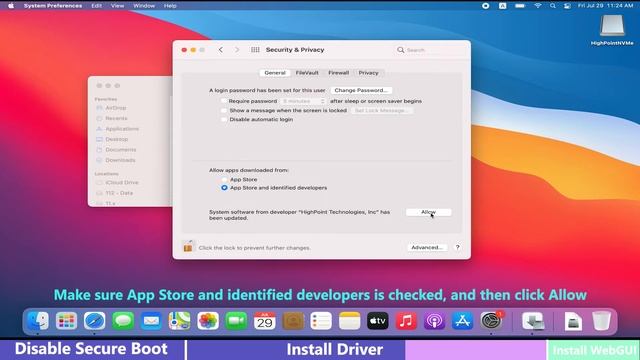Open Messages app in dock
The width and height of the screenshot is (640, 360).
[x=123, y=321]
